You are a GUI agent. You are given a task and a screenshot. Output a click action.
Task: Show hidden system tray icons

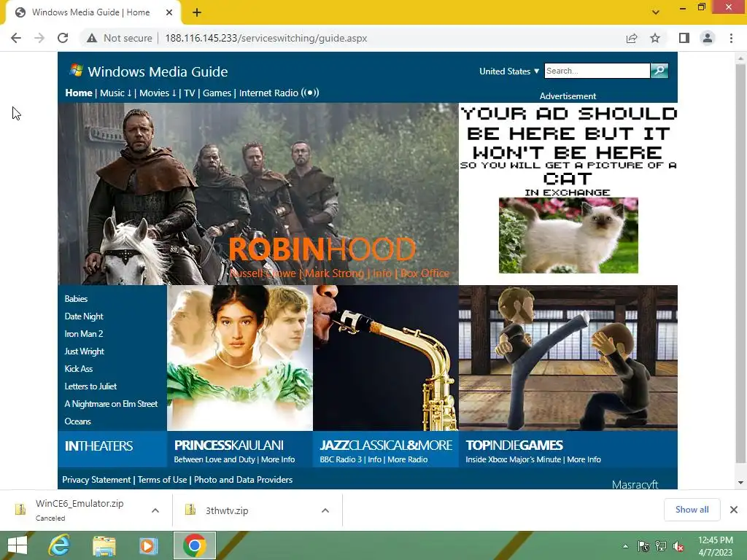tap(625, 547)
